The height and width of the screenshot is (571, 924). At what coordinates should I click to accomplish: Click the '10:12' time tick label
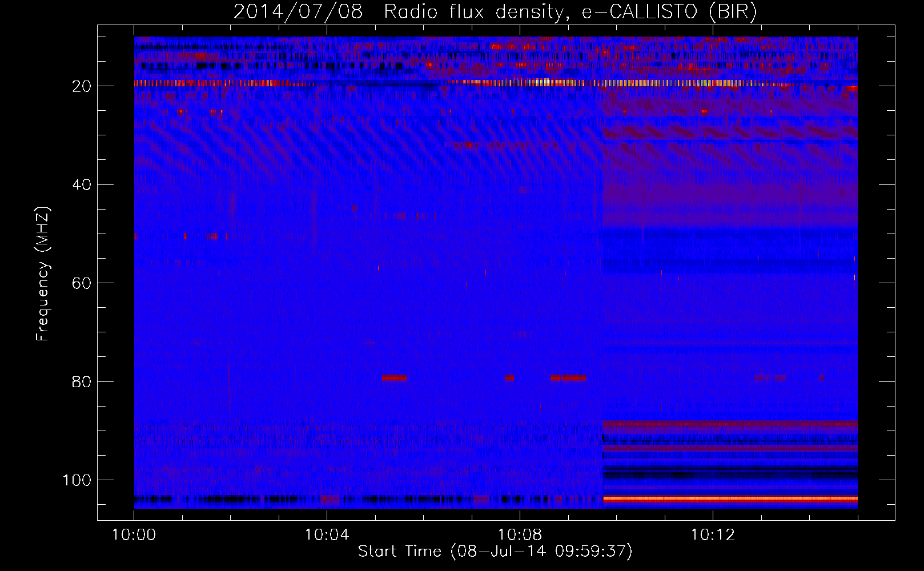point(713,535)
